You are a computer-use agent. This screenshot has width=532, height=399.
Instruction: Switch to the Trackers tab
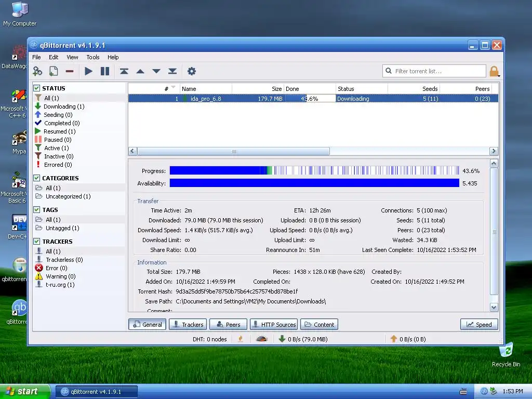[188, 324]
